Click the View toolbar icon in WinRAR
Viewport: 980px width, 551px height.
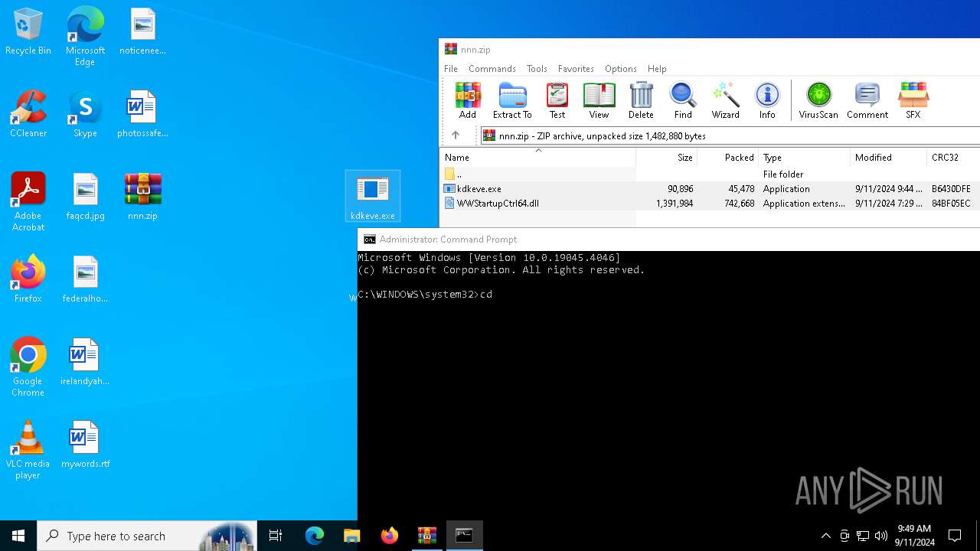coord(599,100)
